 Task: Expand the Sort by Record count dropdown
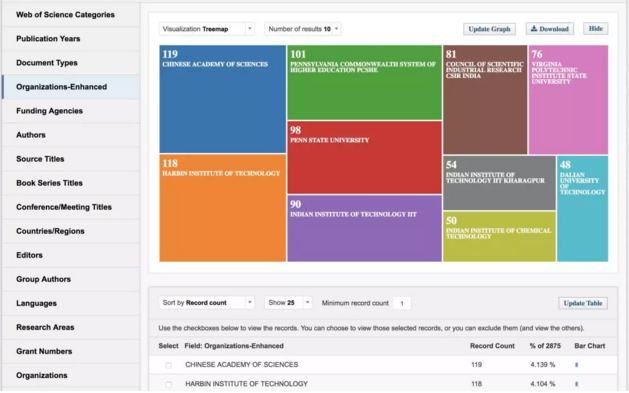[x=207, y=303]
